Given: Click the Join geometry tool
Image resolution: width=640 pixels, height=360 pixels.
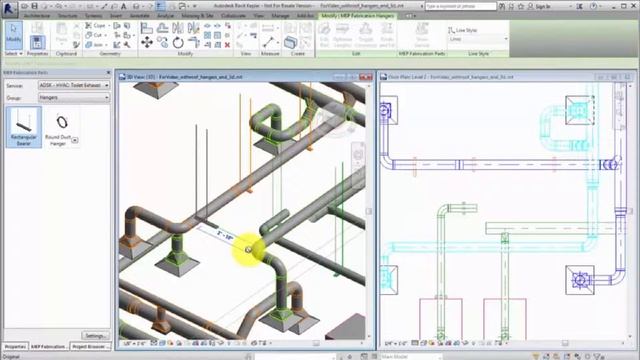Looking at the screenshot, I should pyautogui.click(x=94, y=45).
